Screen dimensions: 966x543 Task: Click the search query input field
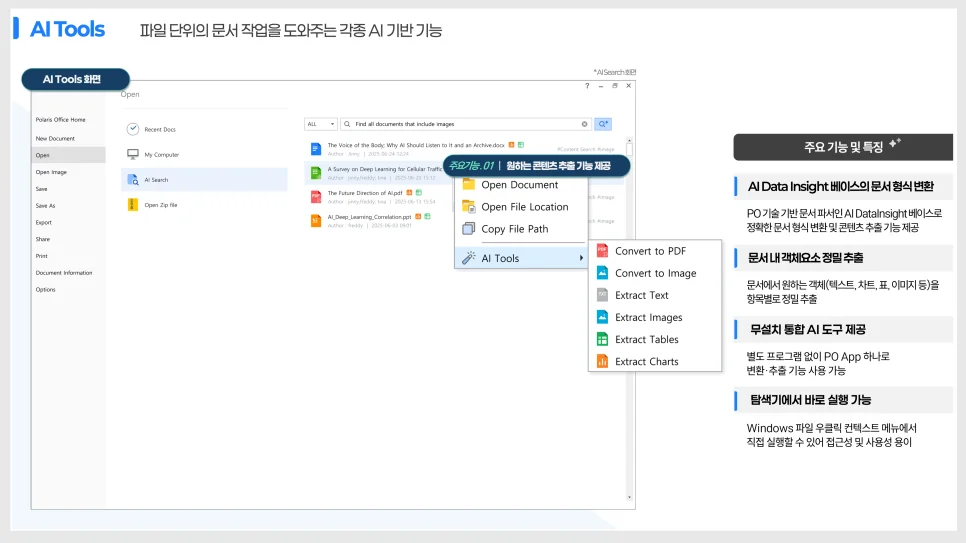click(466, 124)
